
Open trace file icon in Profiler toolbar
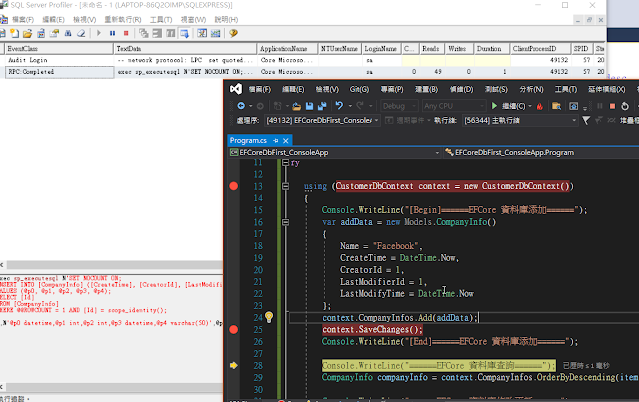[28, 33]
